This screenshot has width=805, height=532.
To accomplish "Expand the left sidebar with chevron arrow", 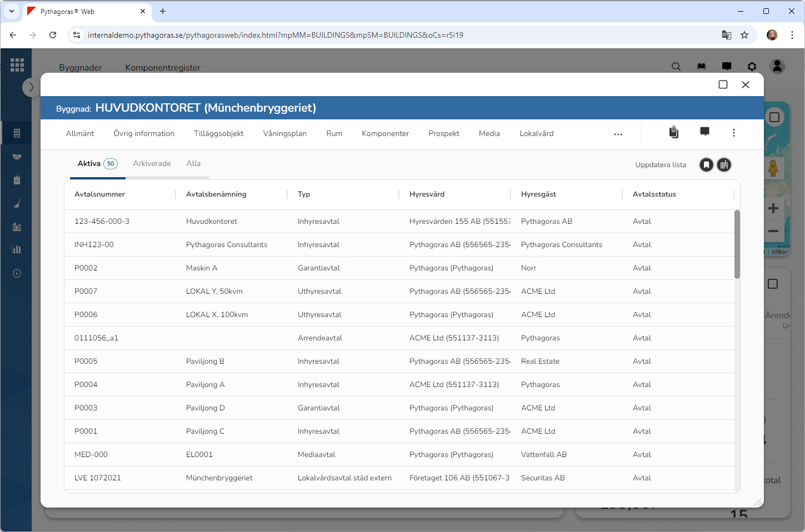I will coord(31,87).
